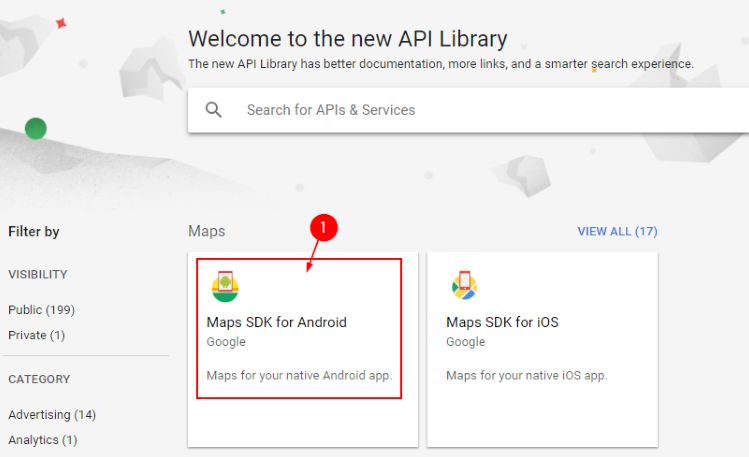This screenshot has width=749, height=457.
Task: Filter by Analytics (1) category
Action: pyautogui.click(x=43, y=440)
